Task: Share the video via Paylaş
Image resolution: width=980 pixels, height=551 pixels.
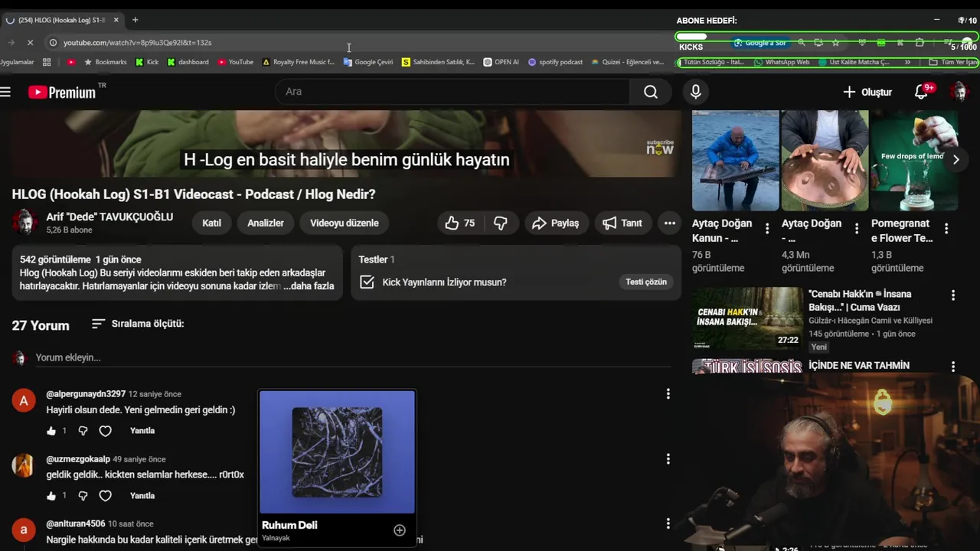Action: click(556, 223)
